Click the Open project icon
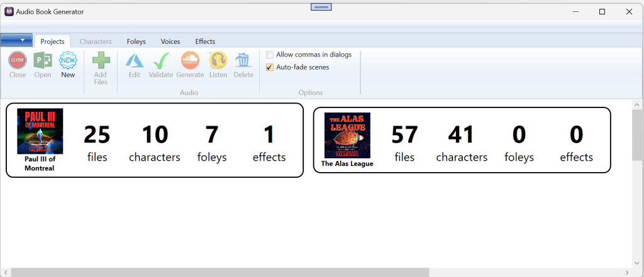 [x=43, y=60]
